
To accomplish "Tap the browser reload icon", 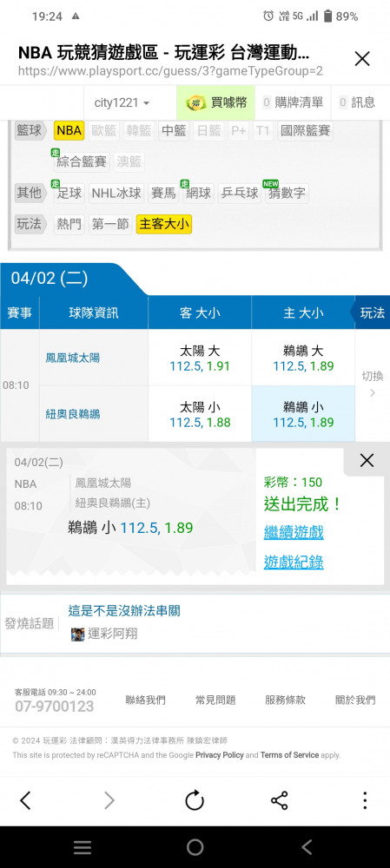I will pyautogui.click(x=195, y=800).
